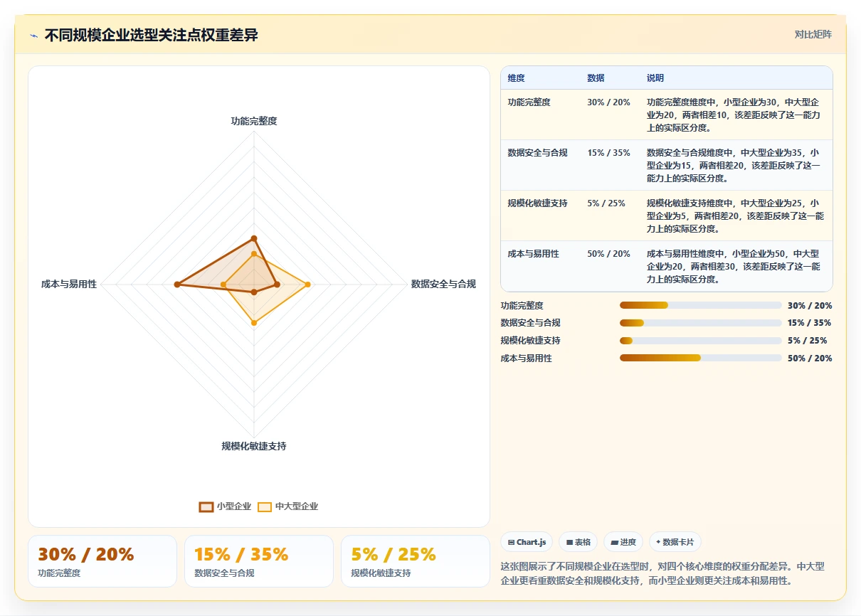861x616 pixels.
Task: Click the 小型企业 point on 功能完整度 axis
Action: click(x=254, y=238)
